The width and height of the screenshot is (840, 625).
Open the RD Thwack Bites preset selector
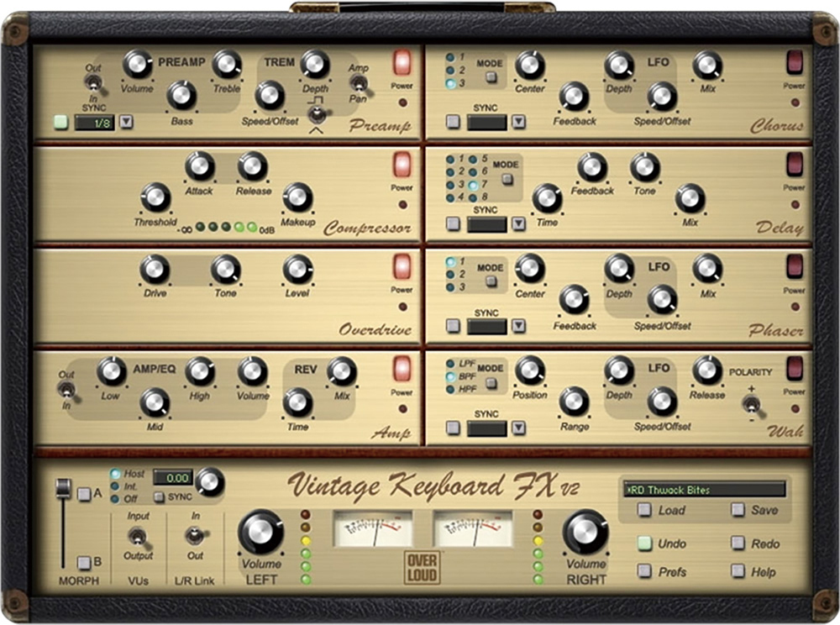(x=705, y=490)
